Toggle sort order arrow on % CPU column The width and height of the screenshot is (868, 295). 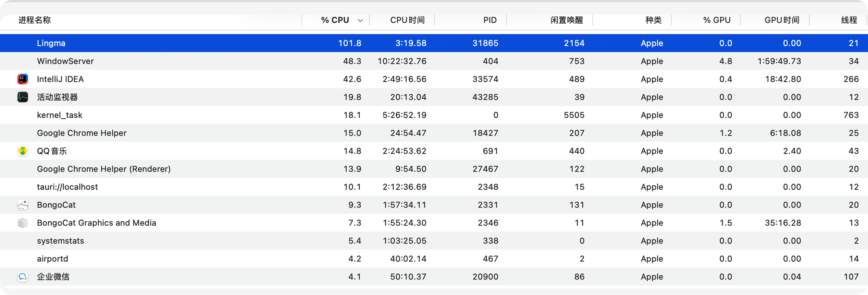pos(360,20)
